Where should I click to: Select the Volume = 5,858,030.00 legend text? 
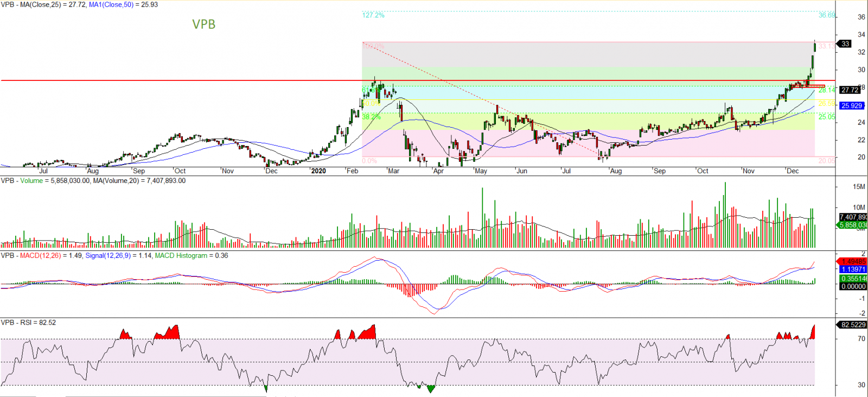pyautogui.click(x=55, y=181)
